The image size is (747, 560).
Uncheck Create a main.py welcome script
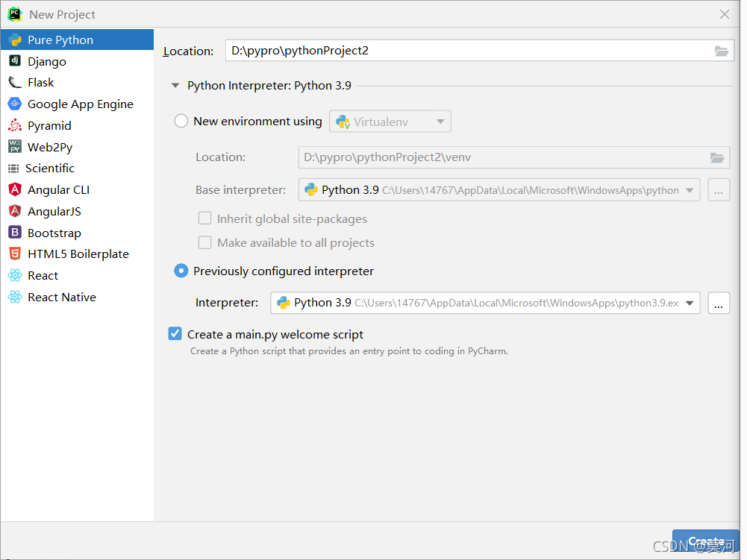coord(175,333)
